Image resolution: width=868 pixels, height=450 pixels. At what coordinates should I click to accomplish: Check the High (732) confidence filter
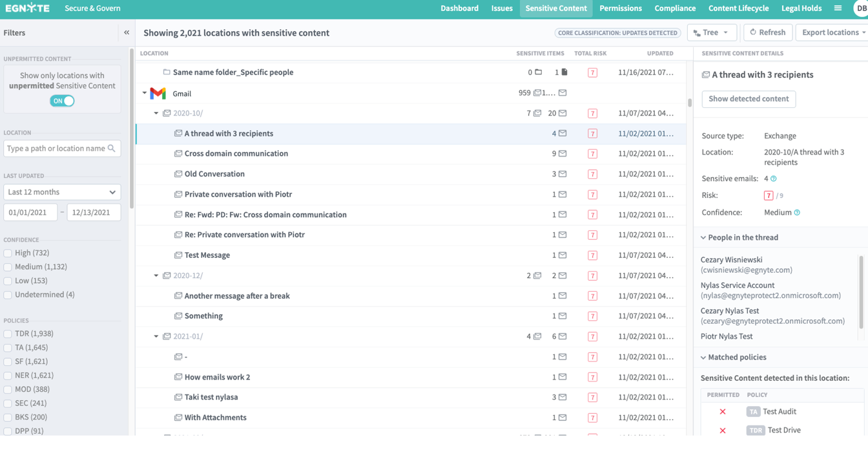tap(8, 253)
